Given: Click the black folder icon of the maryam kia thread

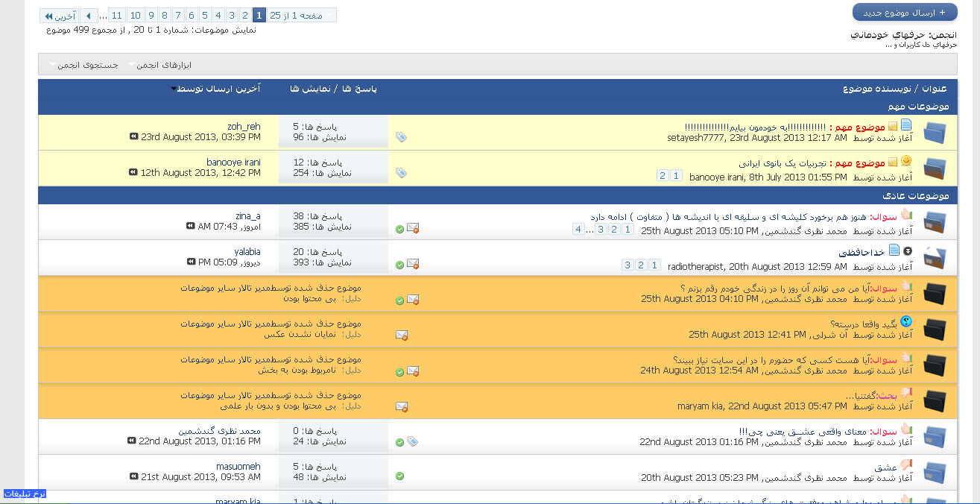Looking at the screenshot, I should [935, 400].
